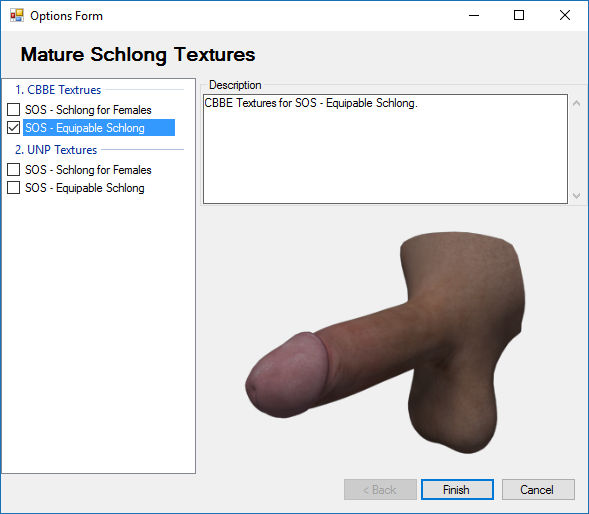Enable UNP Schlong for Females checkbox
This screenshot has width=589, height=514.
tap(14, 169)
